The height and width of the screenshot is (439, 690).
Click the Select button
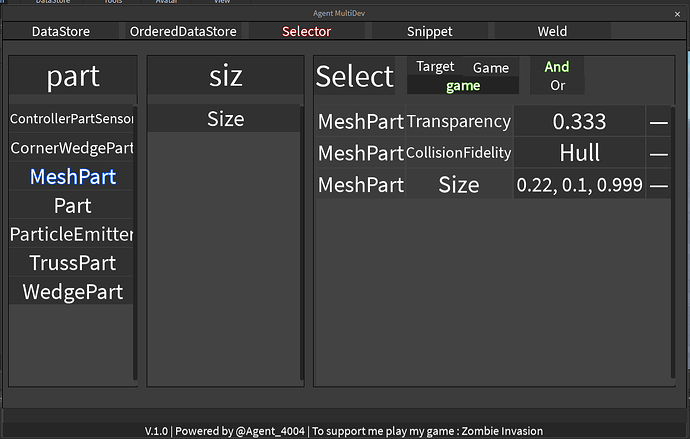355,76
